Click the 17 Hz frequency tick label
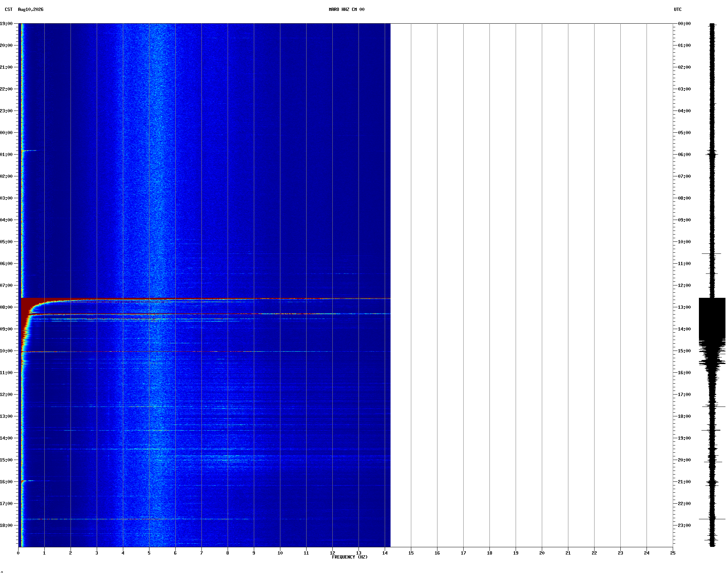The image size is (728, 576). pyautogui.click(x=463, y=553)
